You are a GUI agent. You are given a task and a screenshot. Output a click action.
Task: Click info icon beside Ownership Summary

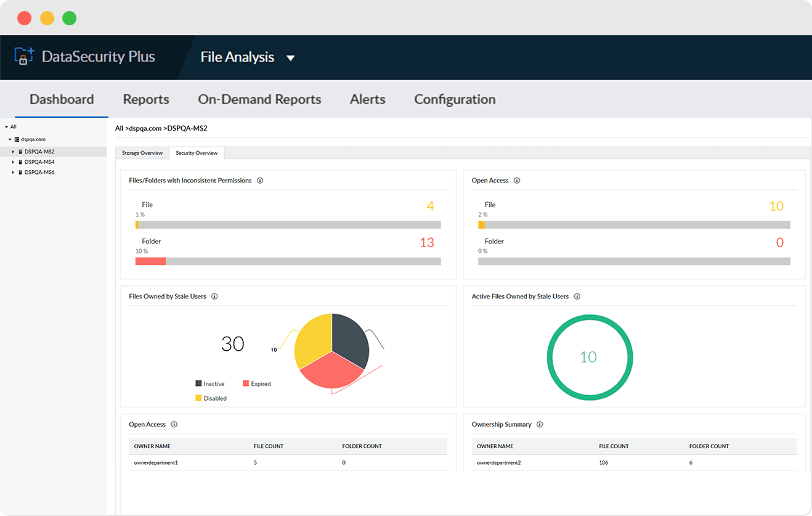(x=540, y=425)
